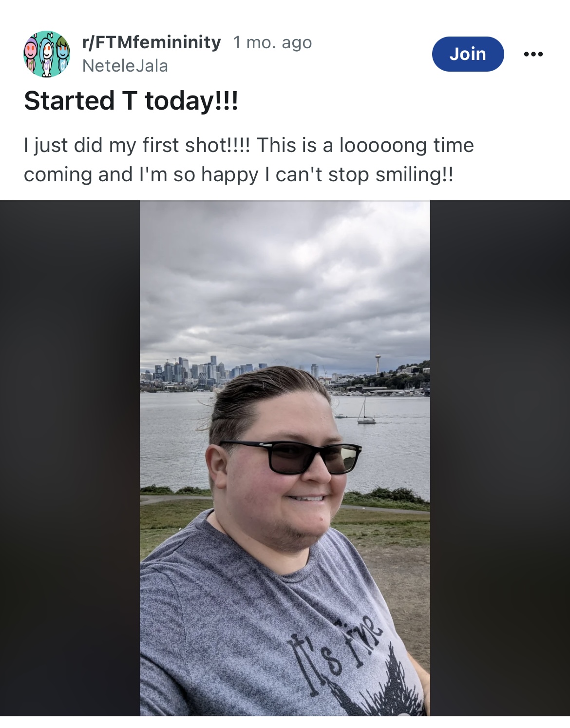Click the sunglasses in the selfie
570x728 pixels.
point(291,457)
